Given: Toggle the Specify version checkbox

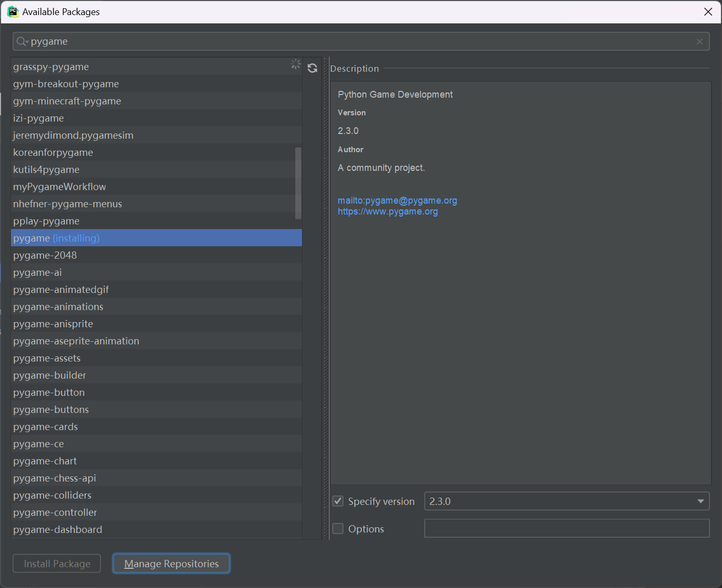Looking at the screenshot, I should (x=338, y=501).
